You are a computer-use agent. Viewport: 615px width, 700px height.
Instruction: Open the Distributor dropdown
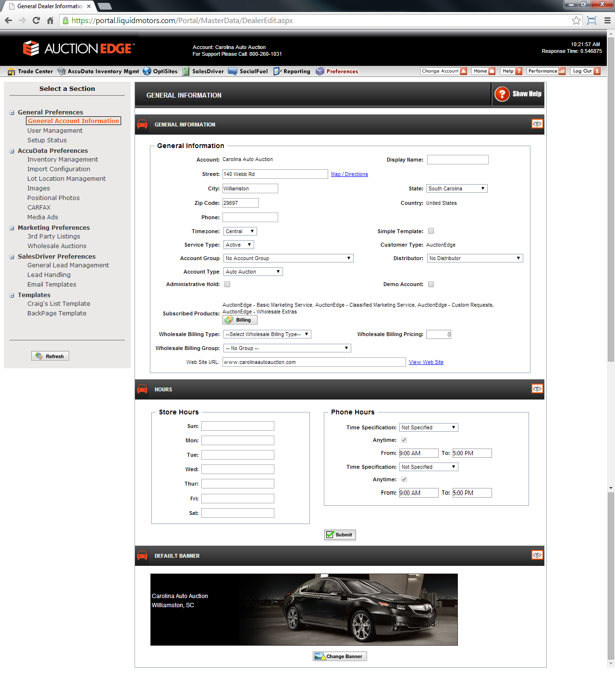[475, 258]
